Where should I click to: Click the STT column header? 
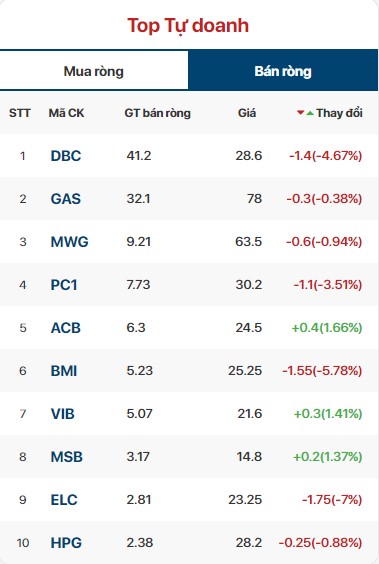pos(20,113)
